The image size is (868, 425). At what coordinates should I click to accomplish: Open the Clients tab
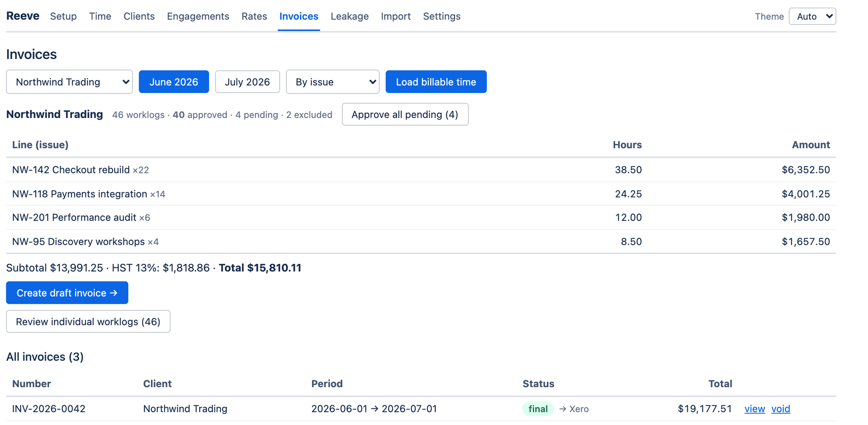coord(139,16)
